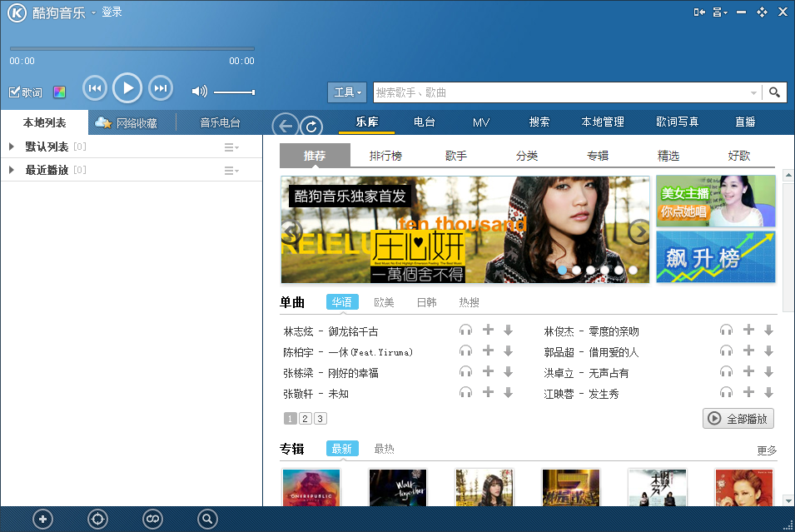Select the 专辑 sub-tab
795x532 pixels.
coord(597,156)
